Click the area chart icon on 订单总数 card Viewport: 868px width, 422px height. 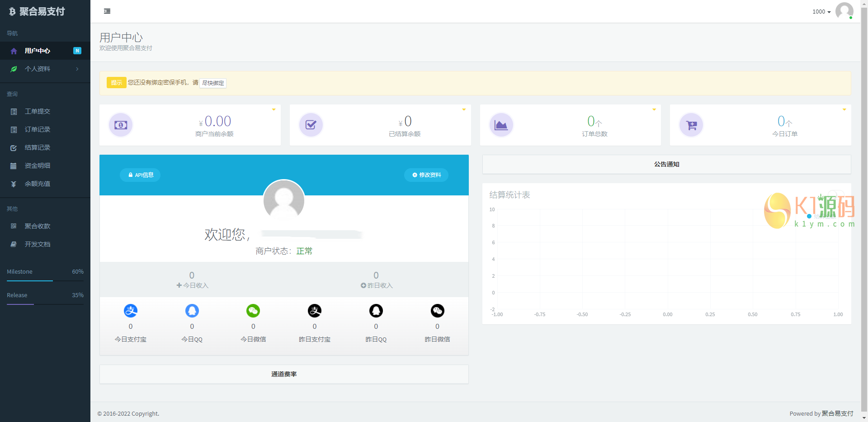coord(501,125)
